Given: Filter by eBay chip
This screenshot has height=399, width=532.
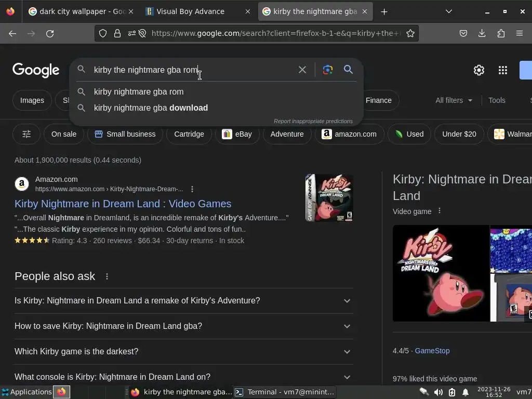Looking at the screenshot, I should click(x=237, y=134).
